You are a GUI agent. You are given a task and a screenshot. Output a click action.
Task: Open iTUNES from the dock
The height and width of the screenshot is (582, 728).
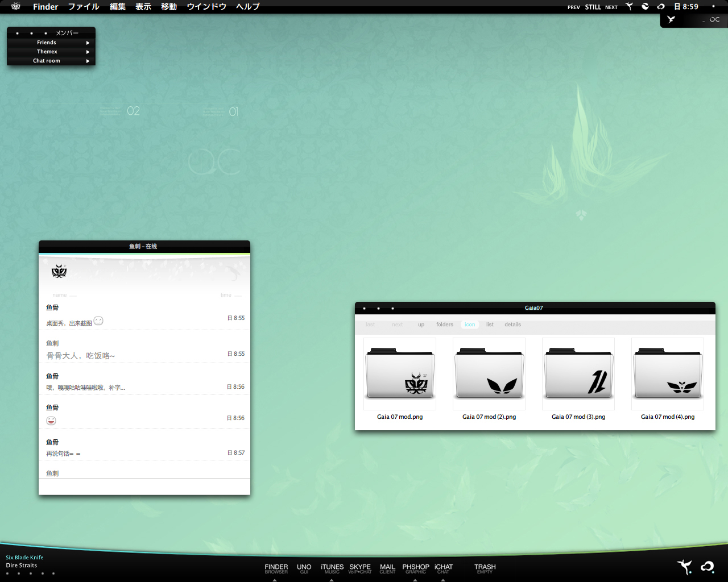coord(332,568)
